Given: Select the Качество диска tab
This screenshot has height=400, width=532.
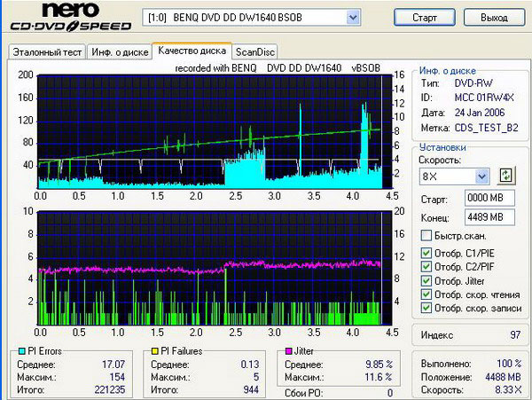Looking at the screenshot, I should coord(192,51).
